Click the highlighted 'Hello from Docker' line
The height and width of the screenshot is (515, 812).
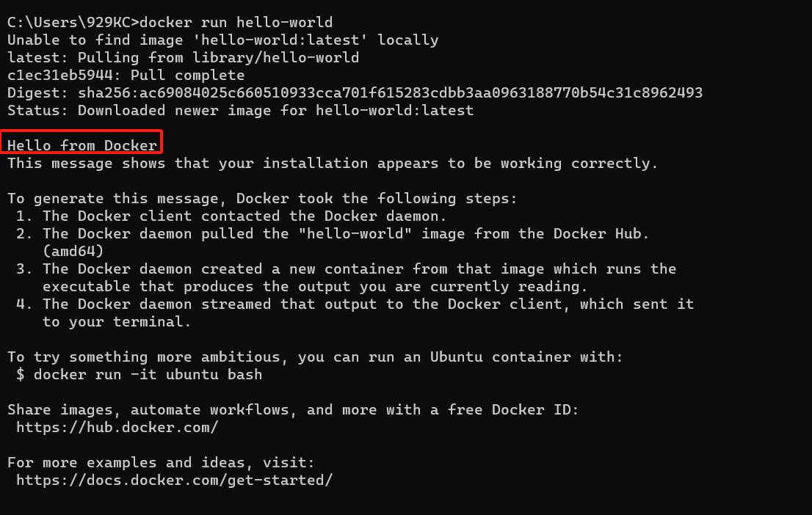(x=81, y=145)
